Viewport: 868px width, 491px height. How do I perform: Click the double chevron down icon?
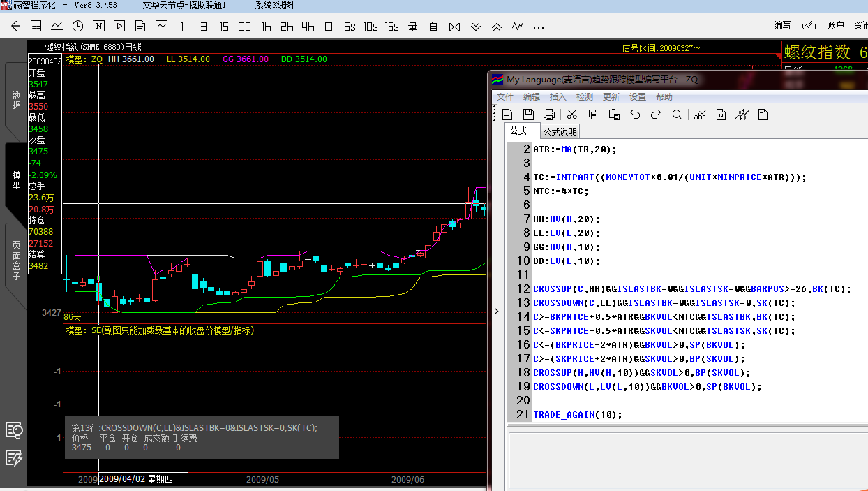(x=476, y=27)
